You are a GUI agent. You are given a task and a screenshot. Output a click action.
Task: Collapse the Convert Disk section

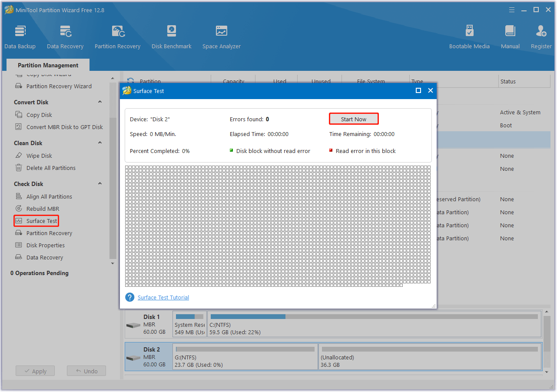coord(99,102)
